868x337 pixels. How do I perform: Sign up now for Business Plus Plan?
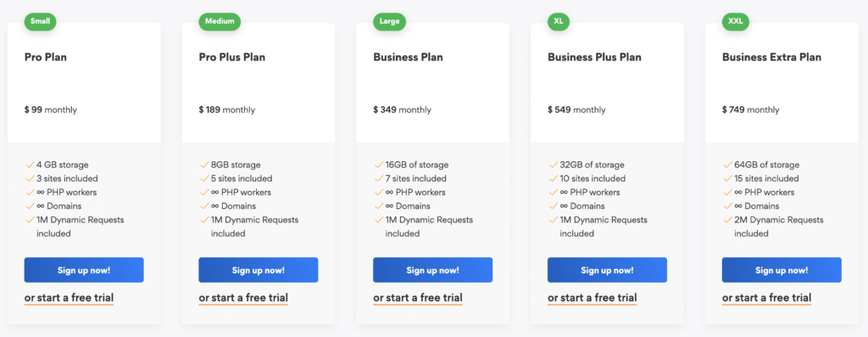tap(607, 270)
